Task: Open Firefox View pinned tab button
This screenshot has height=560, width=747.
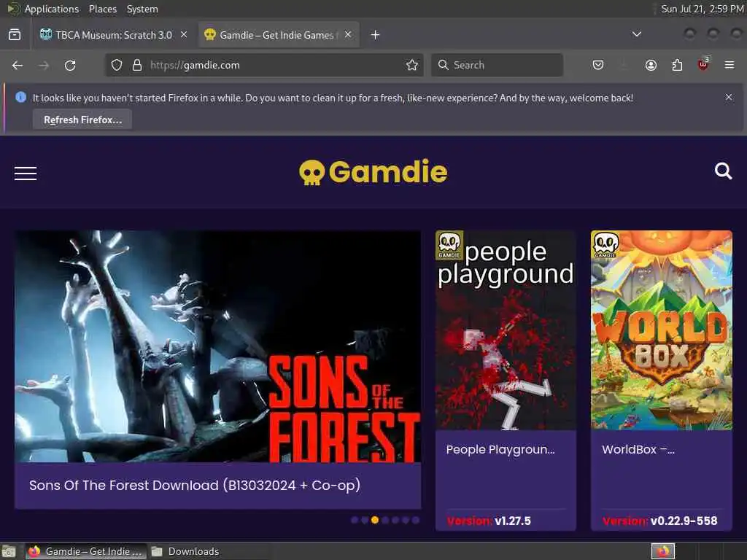Action: click(x=15, y=35)
